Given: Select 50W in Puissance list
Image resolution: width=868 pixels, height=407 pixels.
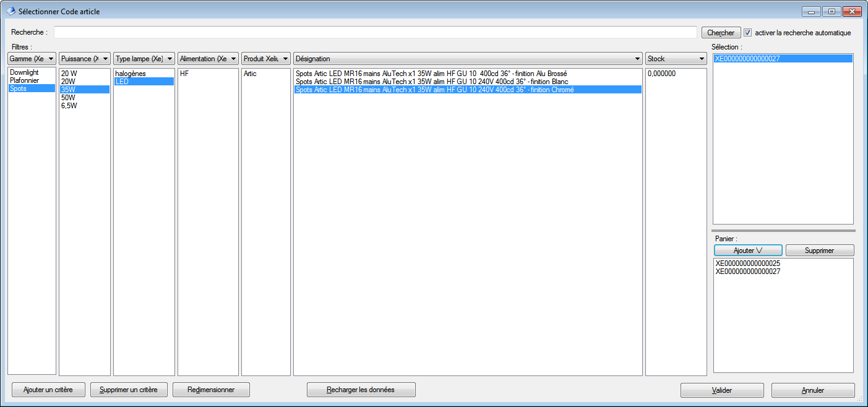Looking at the screenshot, I should pyautogui.click(x=85, y=98).
